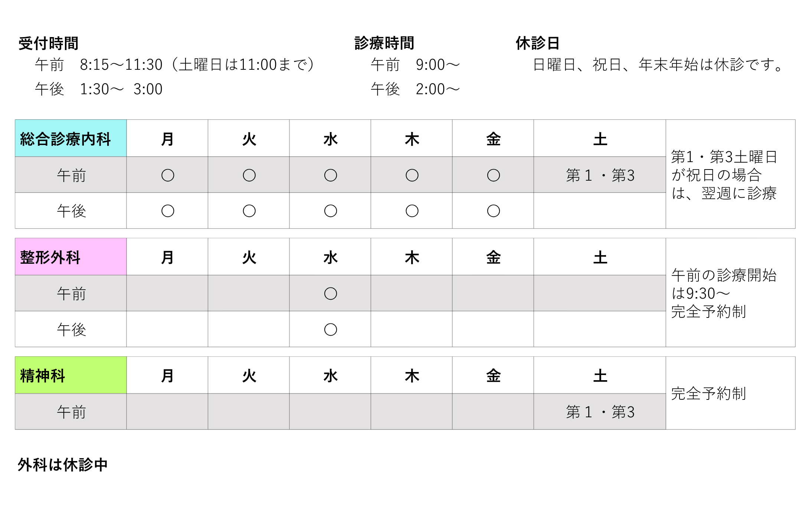Click the 休診日 heading
The height and width of the screenshot is (510, 812).
click(537, 43)
